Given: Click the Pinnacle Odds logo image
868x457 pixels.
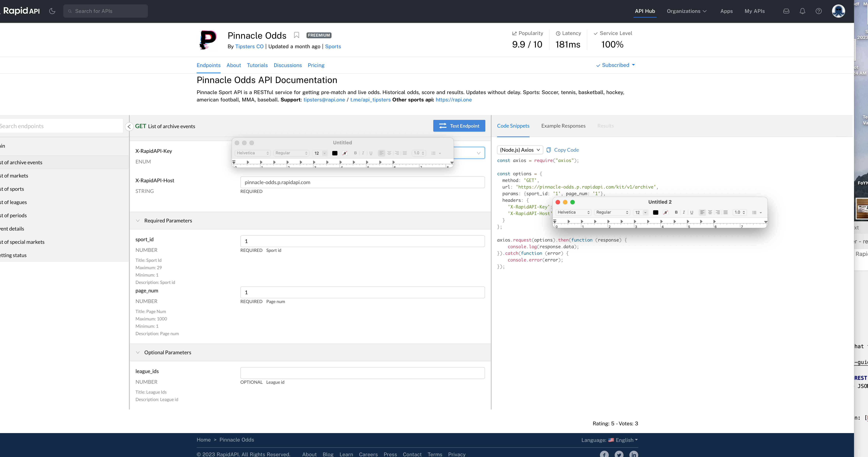Looking at the screenshot, I should 208,40.
